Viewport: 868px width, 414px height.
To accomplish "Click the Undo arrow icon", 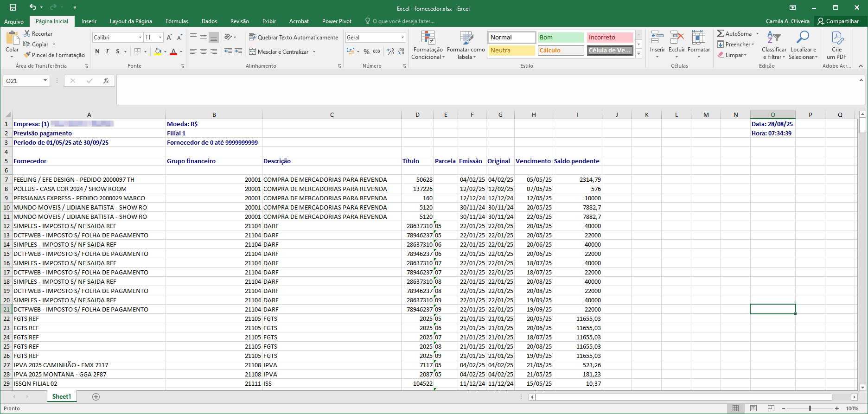I will [32, 7].
